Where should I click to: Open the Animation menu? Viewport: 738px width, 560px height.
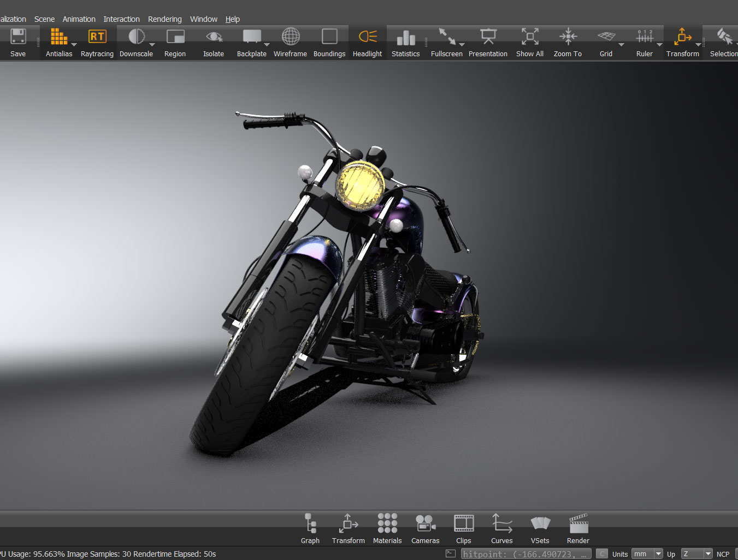[x=79, y=19]
